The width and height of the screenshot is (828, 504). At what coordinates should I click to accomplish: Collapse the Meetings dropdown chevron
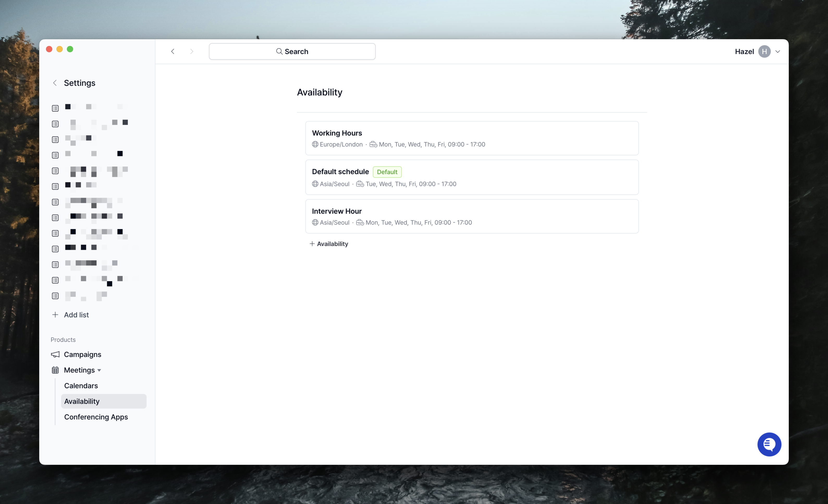(x=100, y=370)
